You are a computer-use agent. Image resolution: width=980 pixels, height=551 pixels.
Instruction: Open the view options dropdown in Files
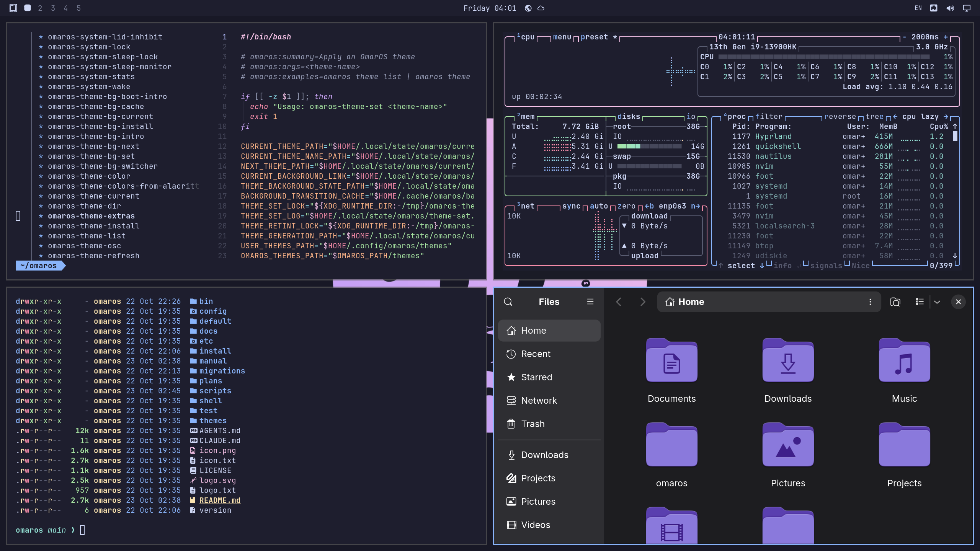[937, 302]
